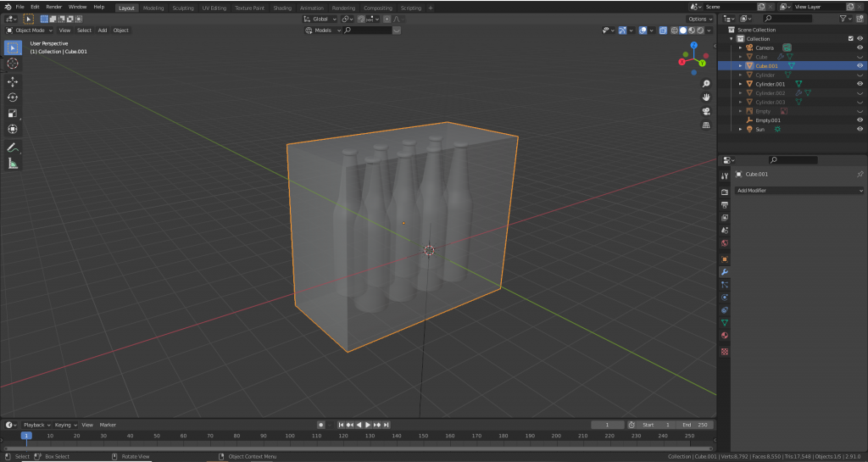Image resolution: width=868 pixels, height=462 pixels.
Task: Open the World properties tab
Action: click(725, 243)
